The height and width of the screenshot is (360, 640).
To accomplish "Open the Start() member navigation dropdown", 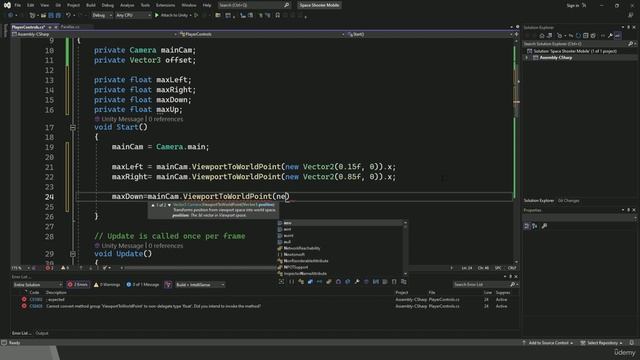I will (x=429, y=34).
